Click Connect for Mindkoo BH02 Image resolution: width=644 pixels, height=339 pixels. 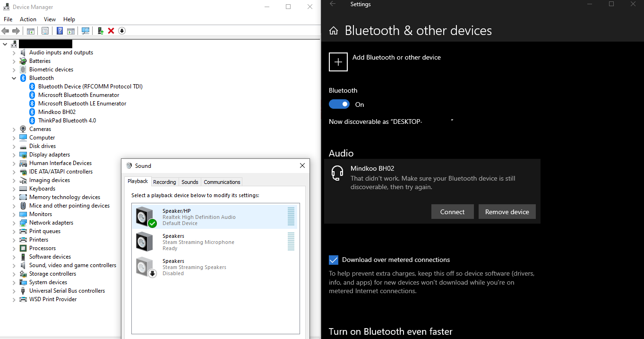[x=453, y=212]
